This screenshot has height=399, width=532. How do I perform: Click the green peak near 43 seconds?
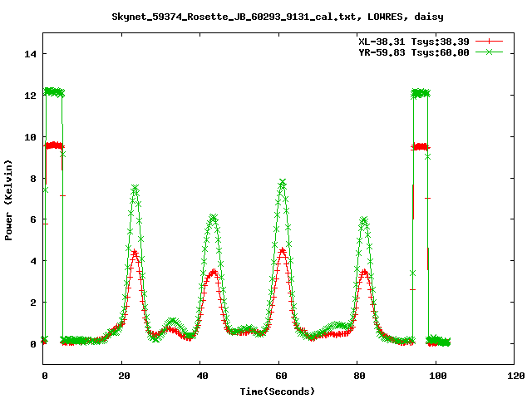(x=213, y=217)
